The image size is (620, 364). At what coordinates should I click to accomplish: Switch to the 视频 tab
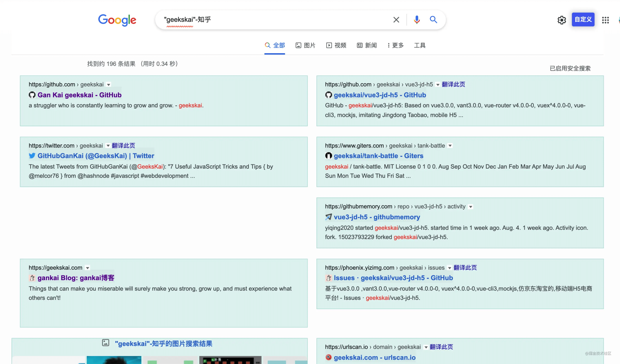pos(336,45)
